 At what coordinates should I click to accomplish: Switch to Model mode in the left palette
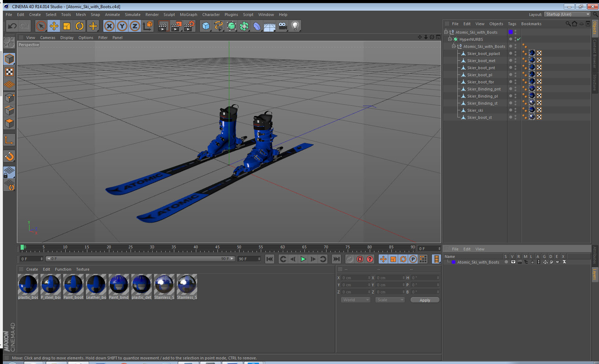coord(9,59)
